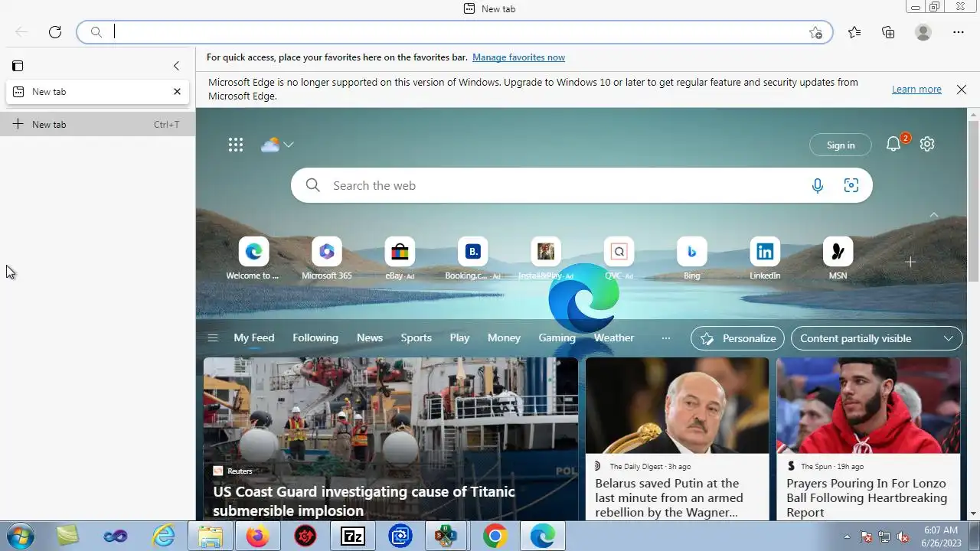
Task: Open the eBay quick link
Action: 400,259
